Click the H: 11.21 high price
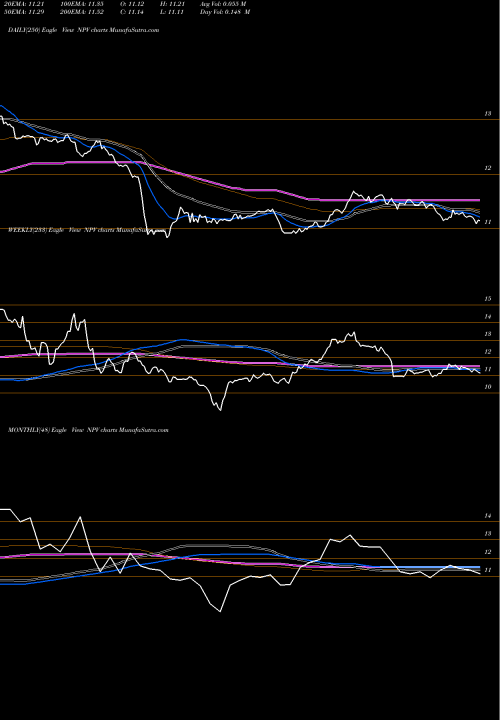The image size is (500, 720). (172, 3)
